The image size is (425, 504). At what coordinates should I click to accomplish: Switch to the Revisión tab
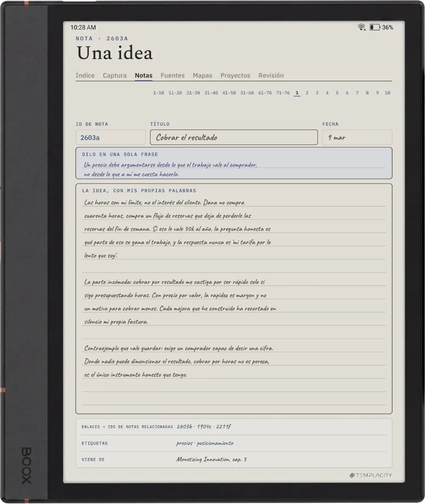(x=271, y=76)
